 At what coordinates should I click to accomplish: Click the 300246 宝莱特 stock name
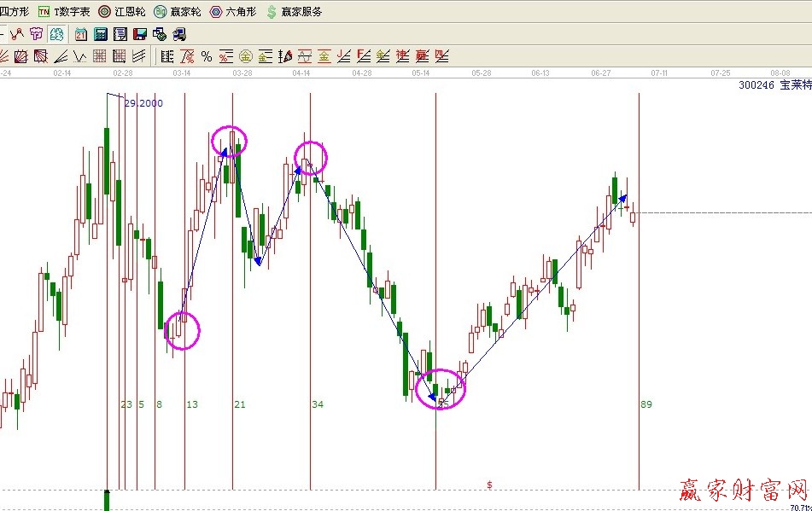tap(774, 86)
